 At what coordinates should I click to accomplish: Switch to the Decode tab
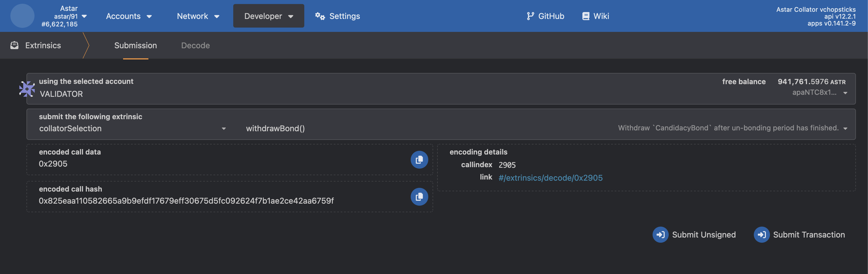coord(195,45)
